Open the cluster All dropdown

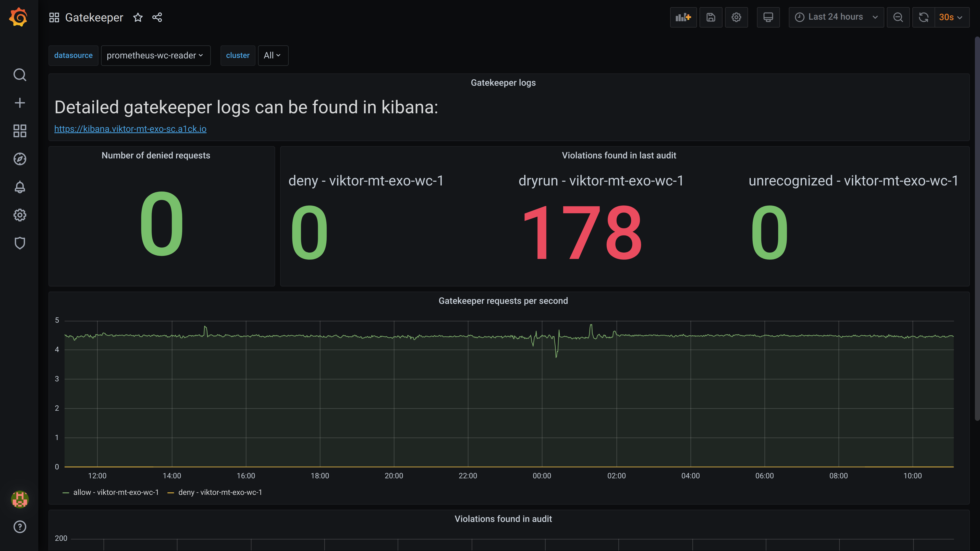273,56
